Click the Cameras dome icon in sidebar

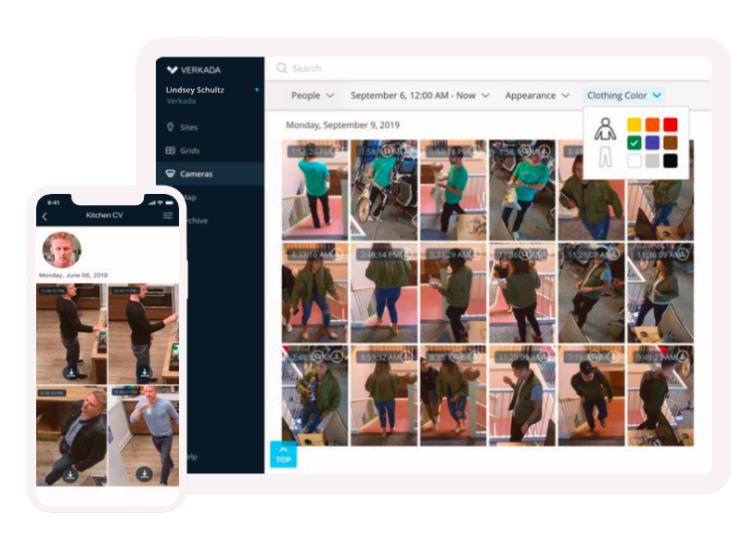170,174
